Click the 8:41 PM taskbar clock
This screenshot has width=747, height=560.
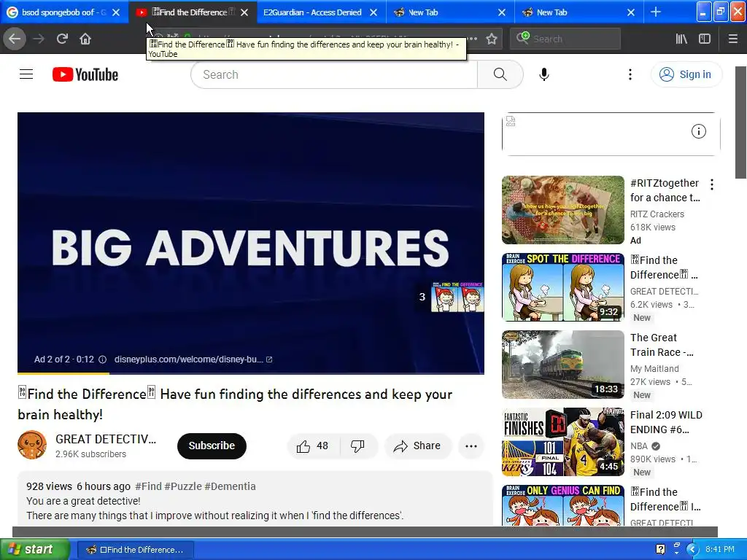click(x=719, y=549)
